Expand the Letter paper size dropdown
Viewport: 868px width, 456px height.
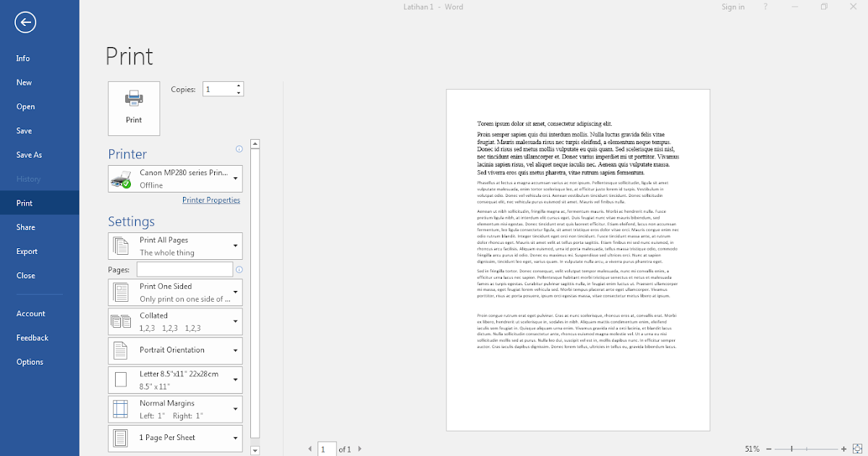[x=235, y=379]
